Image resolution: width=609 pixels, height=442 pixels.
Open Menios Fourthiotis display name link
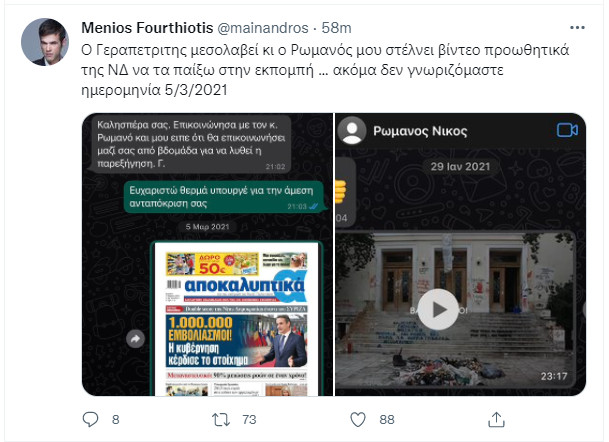point(147,28)
